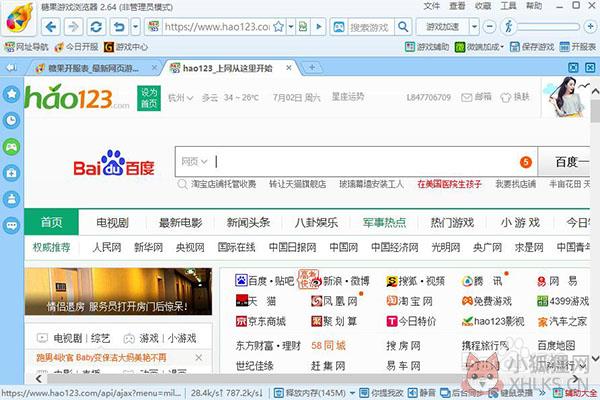Image resolution: width=600 pixels, height=400 pixels.
Task: Open the 网页 search type dropdown
Action: 194,162
